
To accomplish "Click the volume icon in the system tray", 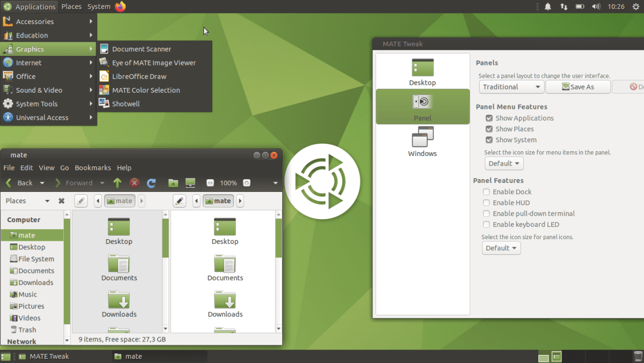I will pyautogui.click(x=596, y=6).
